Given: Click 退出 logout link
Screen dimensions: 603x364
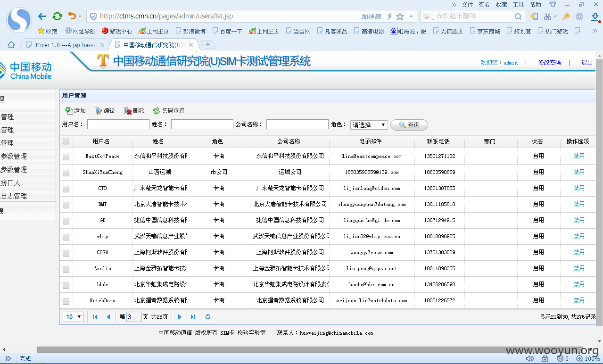Looking at the screenshot, I should pos(587,62).
